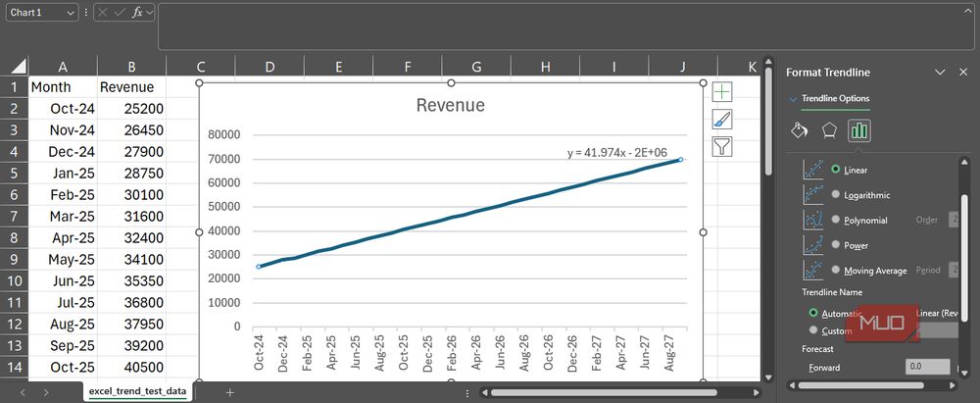This screenshot has height=403, width=980.
Task: Click the Oct-24 horizontal axis label
Action: click(x=259, y=352)
